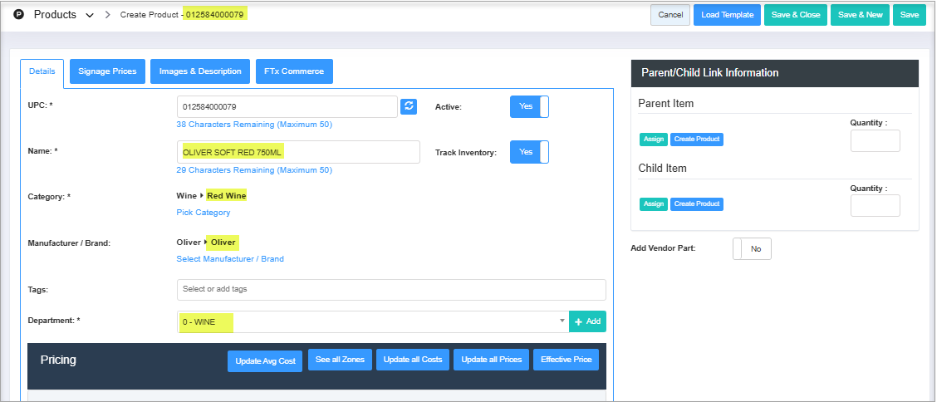Viewport: 936px width, 402px height.
Task: Expand the Products breadcrumb dropdown
Action: tap(90, 16)
